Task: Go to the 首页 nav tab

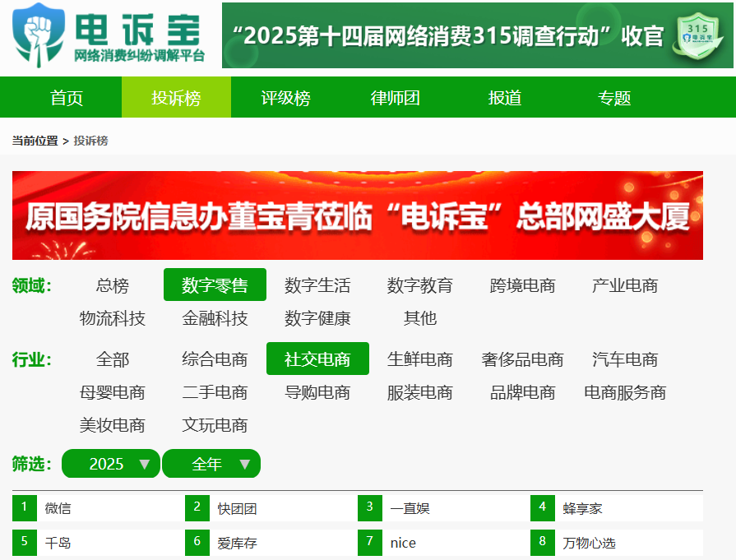Action: [x=67, y=98]
